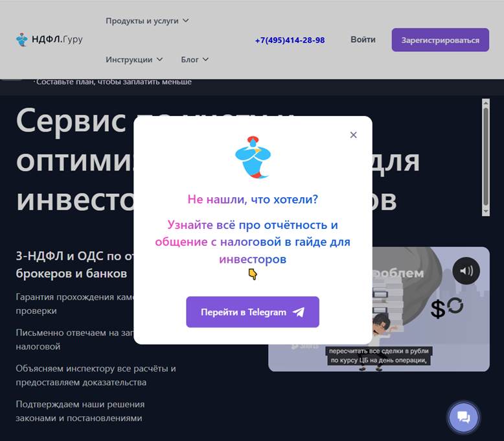Click the dollar exchange refresh icon in video
Image resolution: width=504 pixels, height=441 pixels.
click(x=455, y=305)
